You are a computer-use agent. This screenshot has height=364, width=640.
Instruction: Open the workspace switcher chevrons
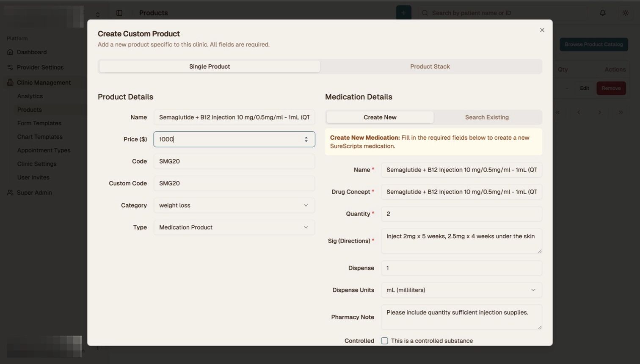click(98, 15)
